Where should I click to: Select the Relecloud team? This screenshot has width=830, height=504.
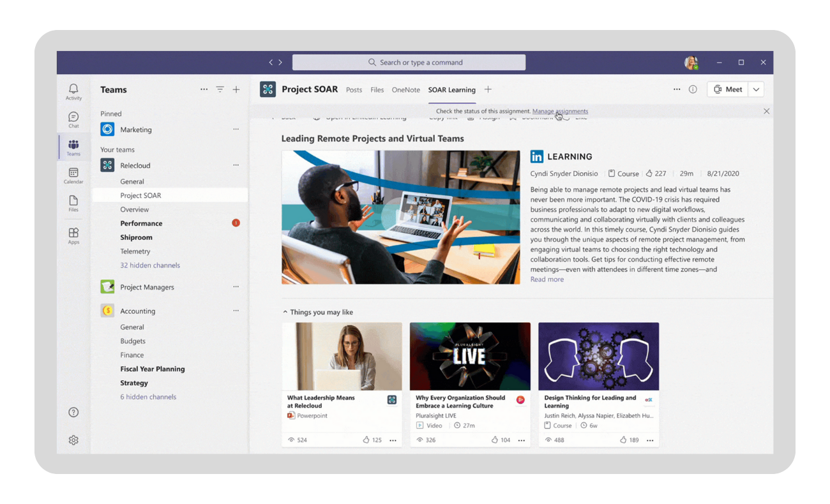(x=135, y=165)
